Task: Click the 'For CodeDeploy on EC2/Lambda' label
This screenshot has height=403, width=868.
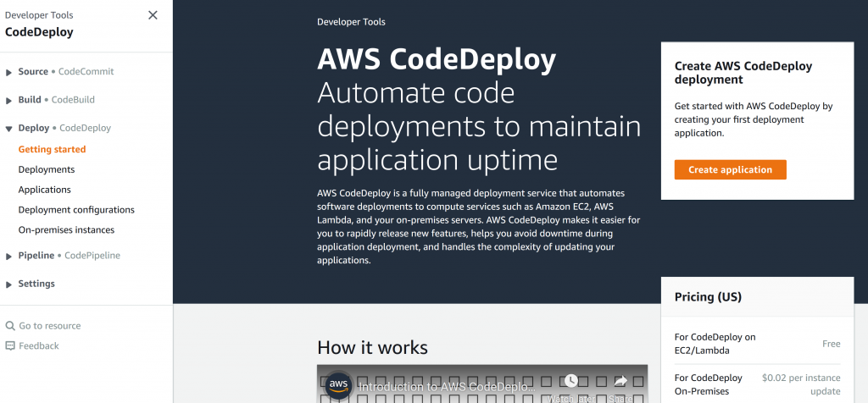Action: (715, 344)
